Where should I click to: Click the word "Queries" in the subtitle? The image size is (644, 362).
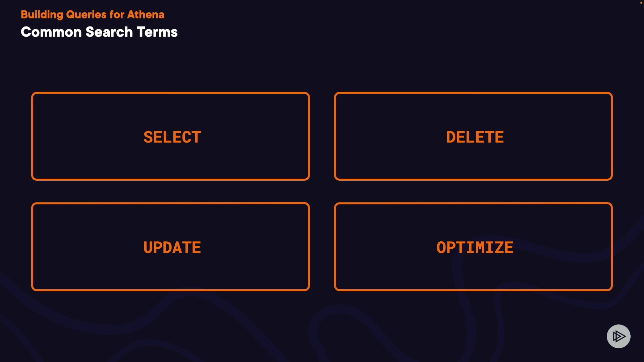point(86,15)
